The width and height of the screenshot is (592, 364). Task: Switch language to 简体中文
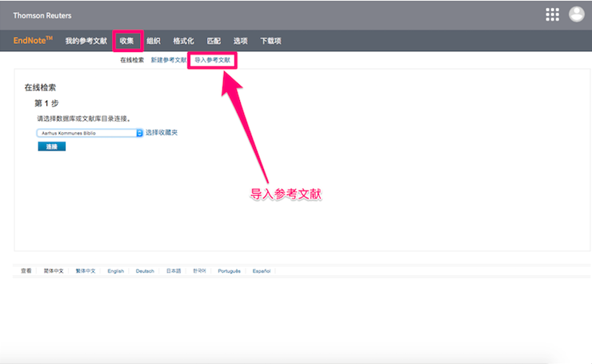point(54,270)
